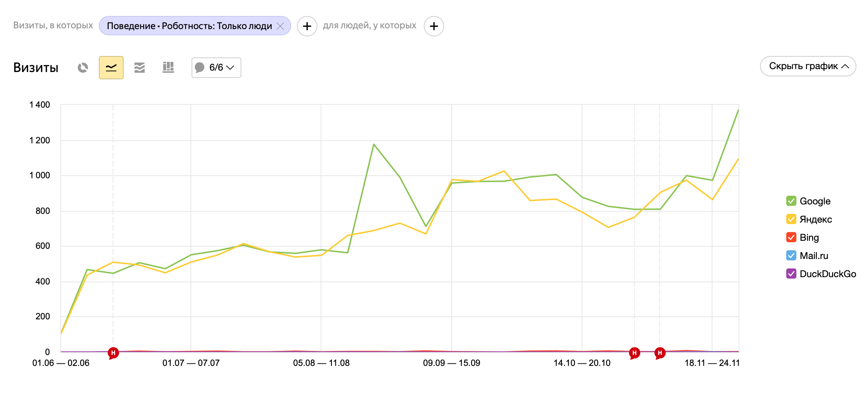Image resolution: width=868 pixels, height=403 pixels.
Task: Open the 6/6 notes dropdown
Action: click(216, 68)
